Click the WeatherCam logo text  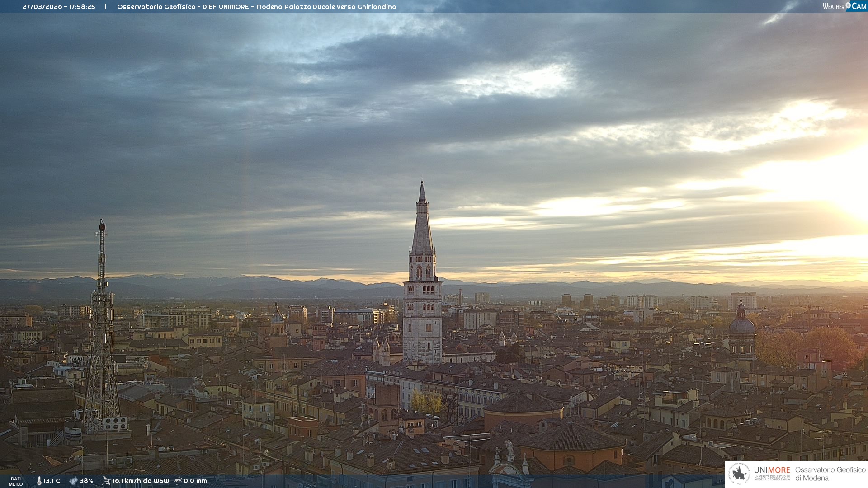pyautogui.click(x=833, y=6)
